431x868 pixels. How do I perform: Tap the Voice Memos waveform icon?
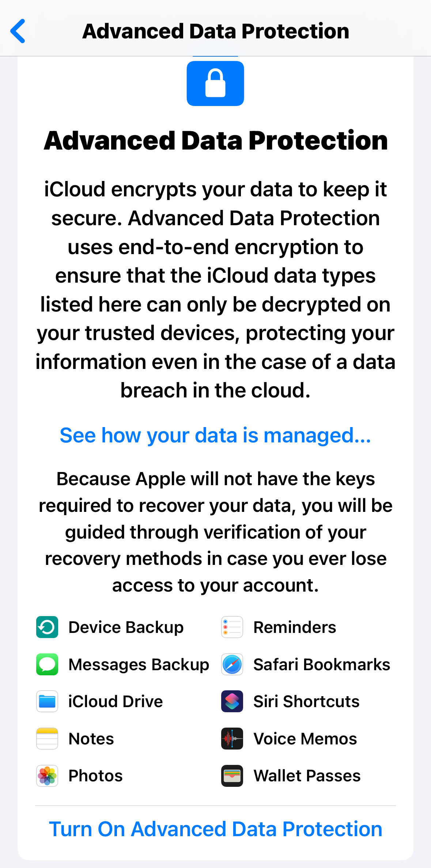tap(232, 739)
